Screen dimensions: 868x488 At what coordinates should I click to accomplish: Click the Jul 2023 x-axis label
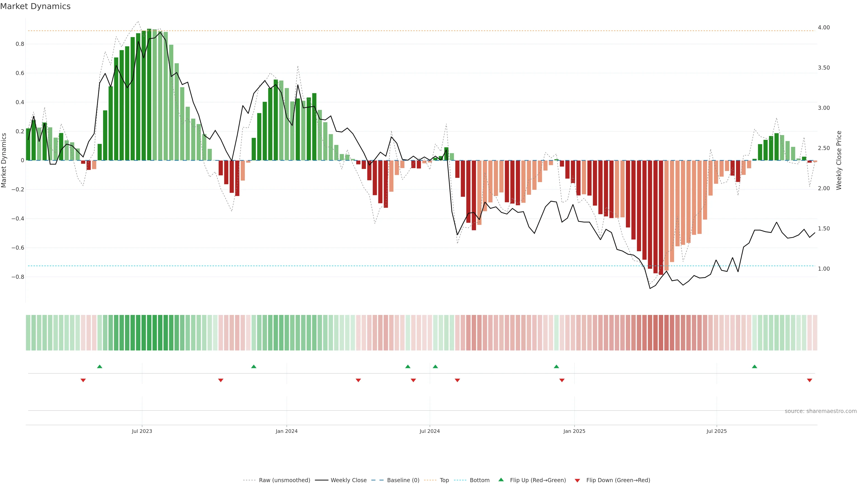pyautogui.click(x=142, y=431)
